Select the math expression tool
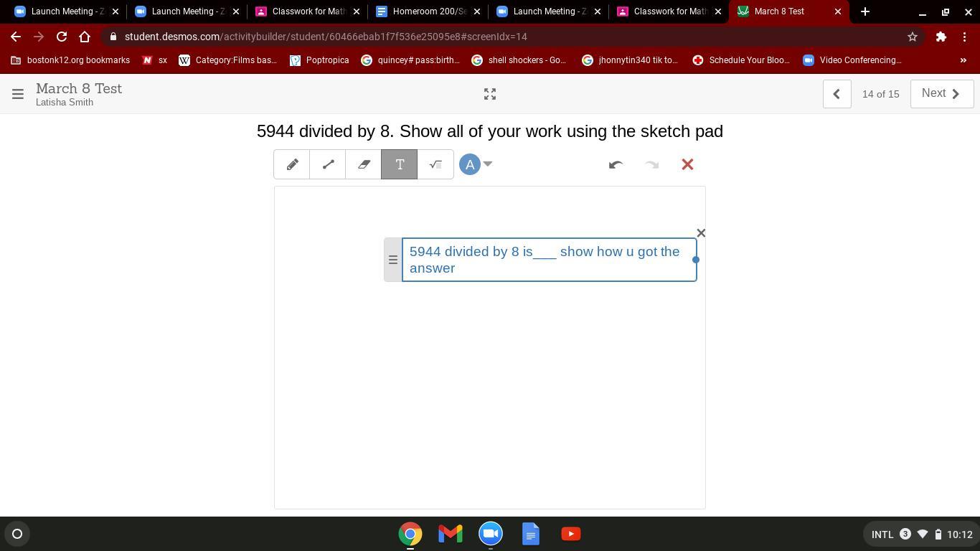Image resolution: width=980 pixels, height=551 pixels. pyautogui.click(x=435, y=164)
